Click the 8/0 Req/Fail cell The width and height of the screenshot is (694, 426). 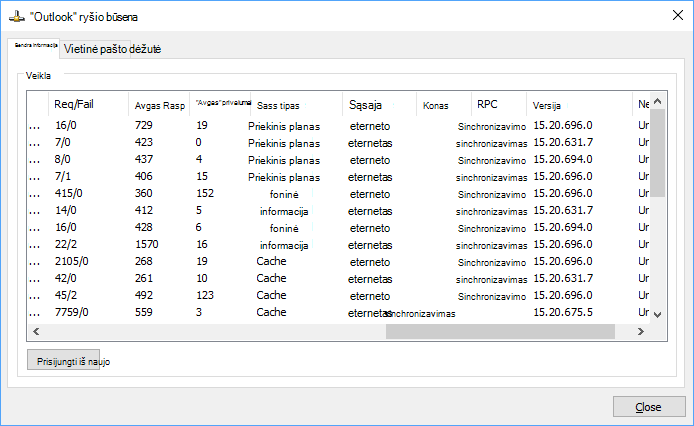[x=63, y=159]
